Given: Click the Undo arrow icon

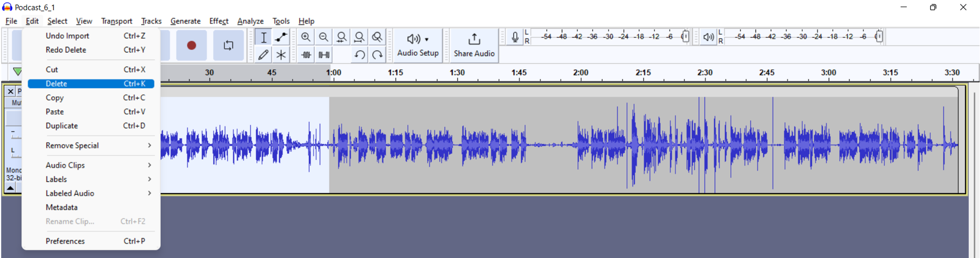Looking at the screenshot, I should (x=359, y=55).
